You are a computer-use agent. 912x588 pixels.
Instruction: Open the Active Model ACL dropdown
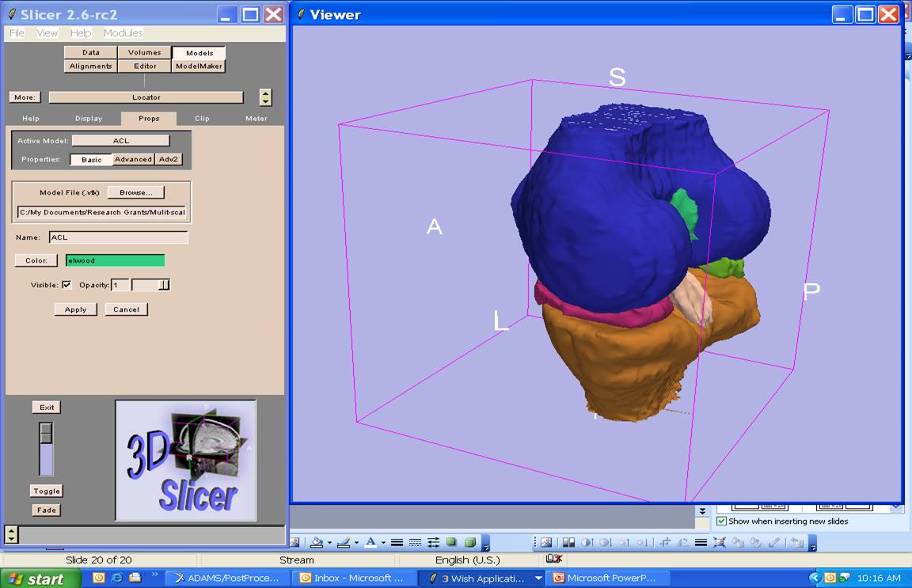120,141
